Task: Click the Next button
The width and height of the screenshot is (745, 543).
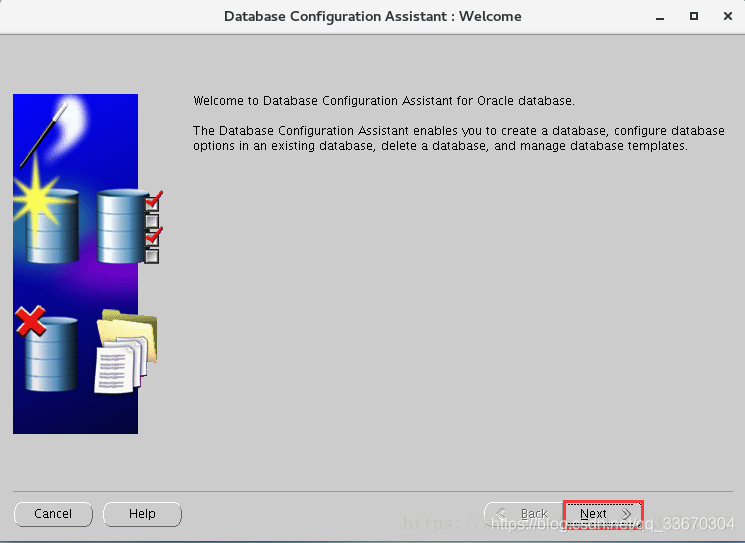Action: 603,514
